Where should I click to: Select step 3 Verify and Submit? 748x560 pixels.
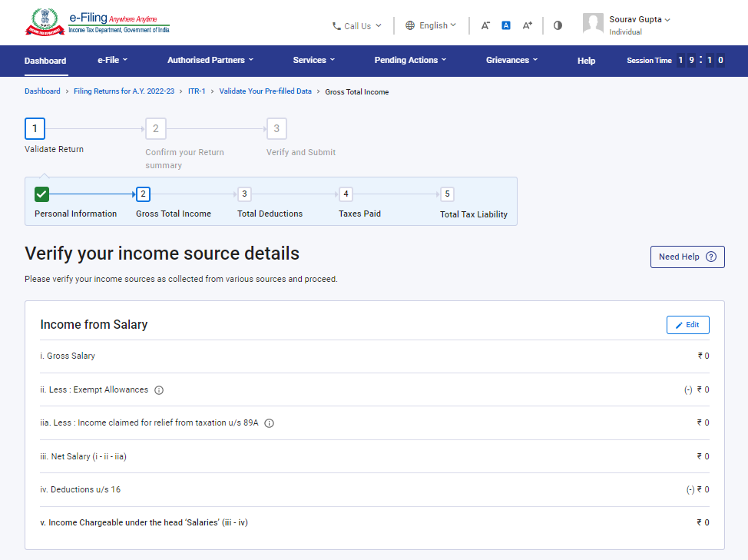(276, 129)
